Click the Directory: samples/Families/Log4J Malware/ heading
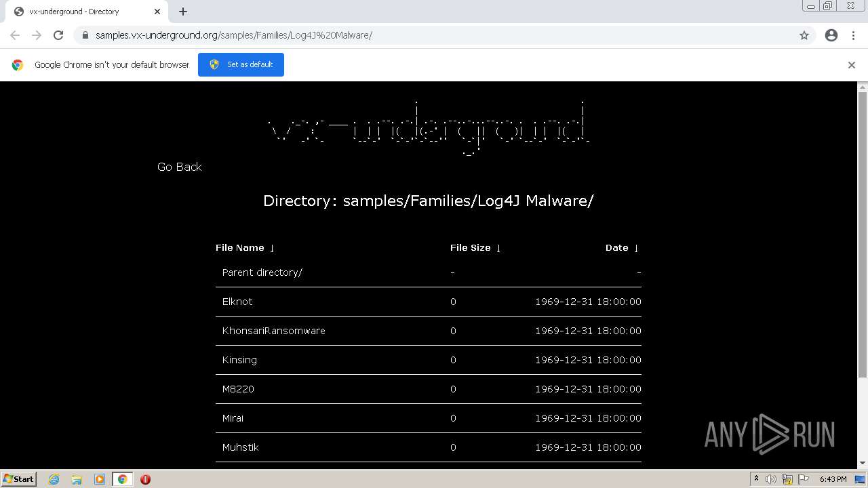The image size is (868, 488). [x=429, y=201]
